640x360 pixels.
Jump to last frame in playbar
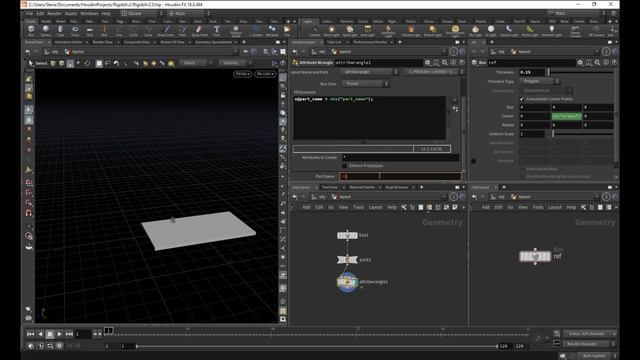[x=69, y=334]
